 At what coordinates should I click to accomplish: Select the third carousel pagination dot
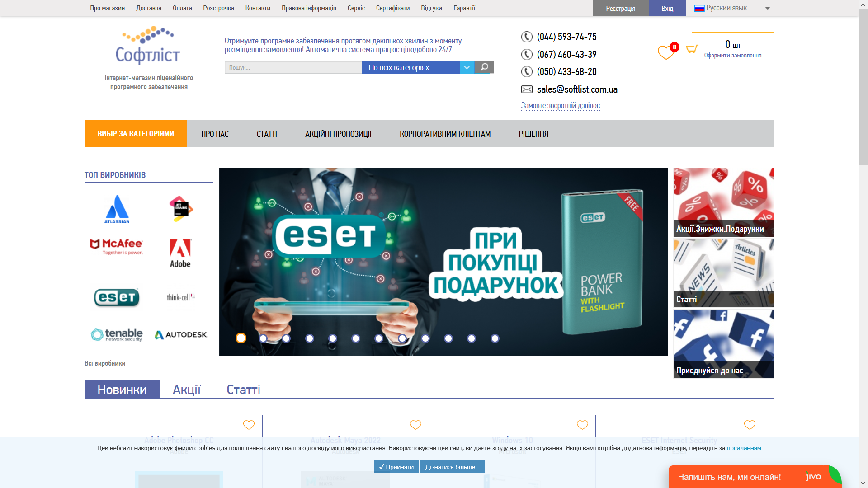pos(287,338)
